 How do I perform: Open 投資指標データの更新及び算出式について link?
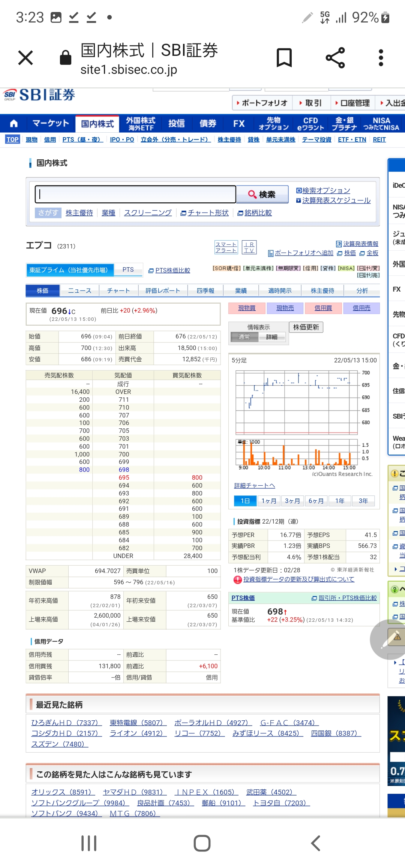(299, 579)
